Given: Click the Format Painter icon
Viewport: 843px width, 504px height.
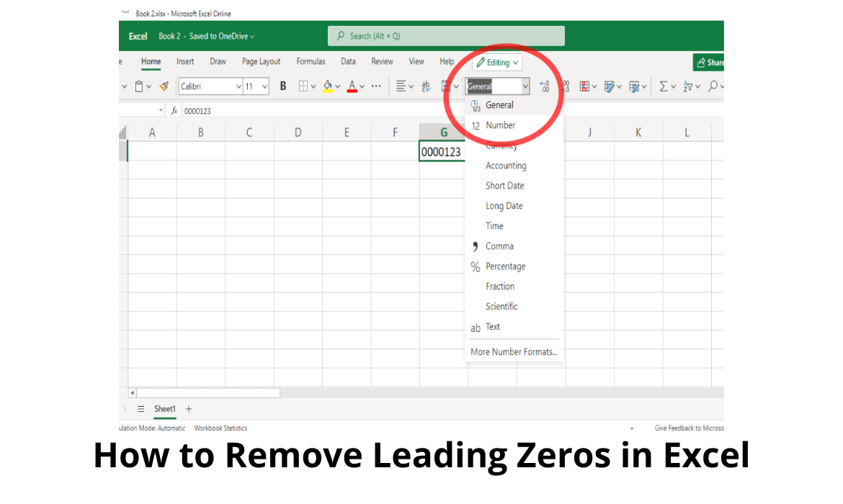Looking at the screenshot, I should (164, 86).
